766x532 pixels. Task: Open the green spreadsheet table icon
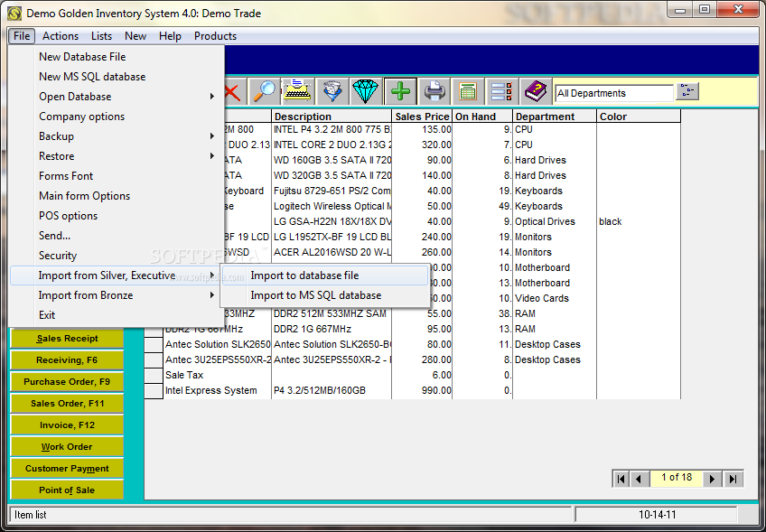(x=468, y=91)
